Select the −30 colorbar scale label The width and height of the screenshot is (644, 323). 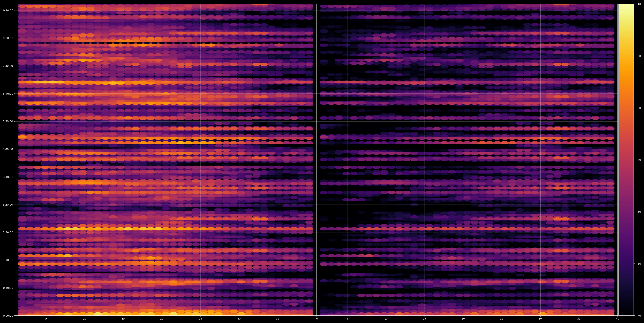point(638,108)
